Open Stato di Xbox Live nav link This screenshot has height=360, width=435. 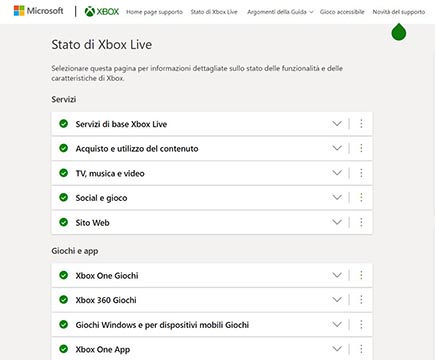(x=214, y=12)
